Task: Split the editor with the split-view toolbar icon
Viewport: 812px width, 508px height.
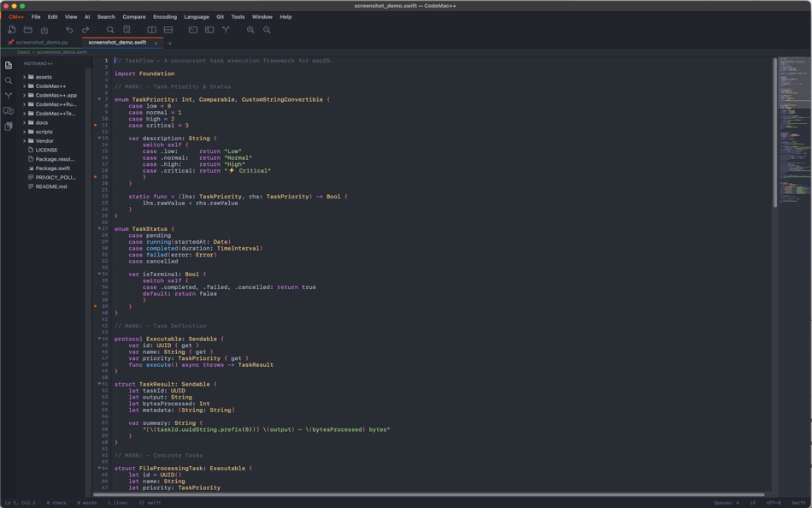Action: 151,29
